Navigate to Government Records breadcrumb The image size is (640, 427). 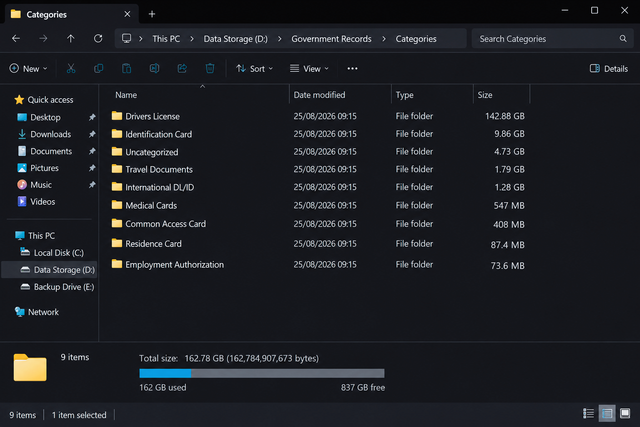point(331,39)
